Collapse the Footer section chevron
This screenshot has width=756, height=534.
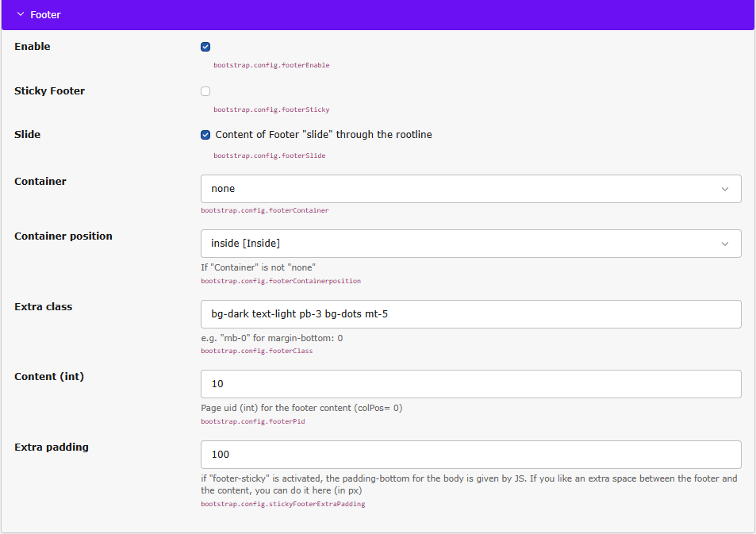[21, 14]
